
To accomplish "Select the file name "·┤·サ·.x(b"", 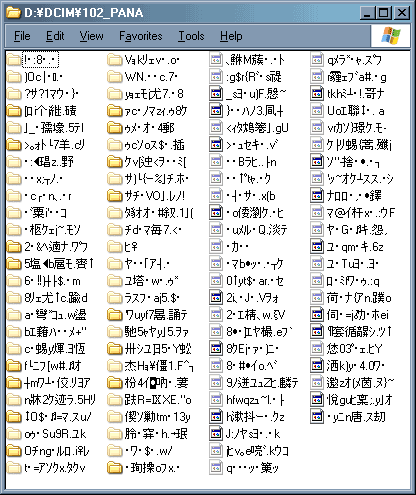I will click(250, 196).
